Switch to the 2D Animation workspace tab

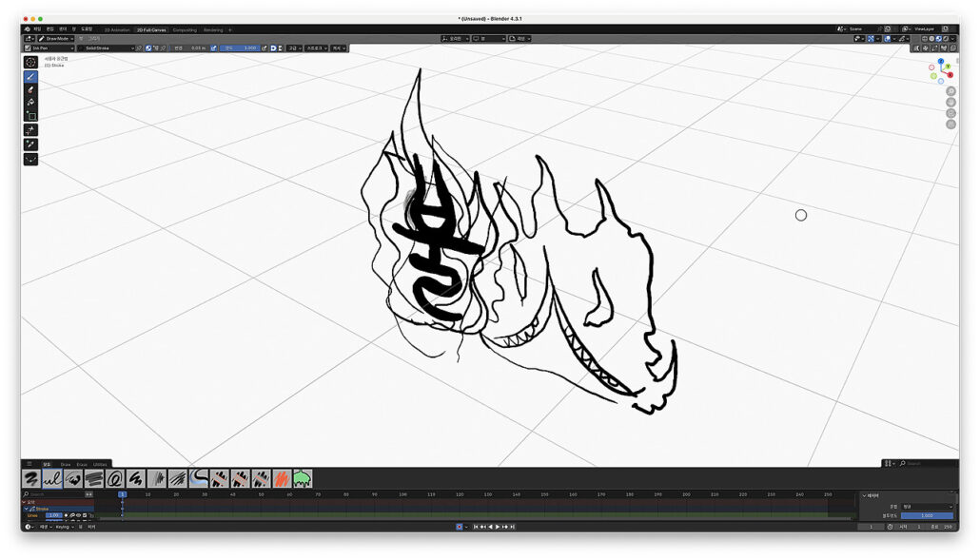pyautogui.click(x=117, y=29)
